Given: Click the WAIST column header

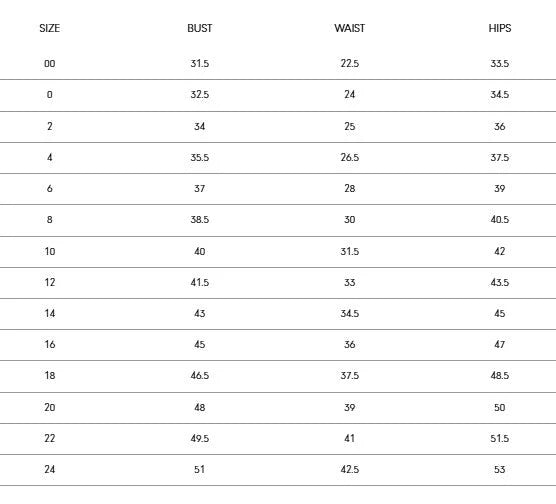Looking at the screenshot, I should pyautogui.click(x=350, y=28).
